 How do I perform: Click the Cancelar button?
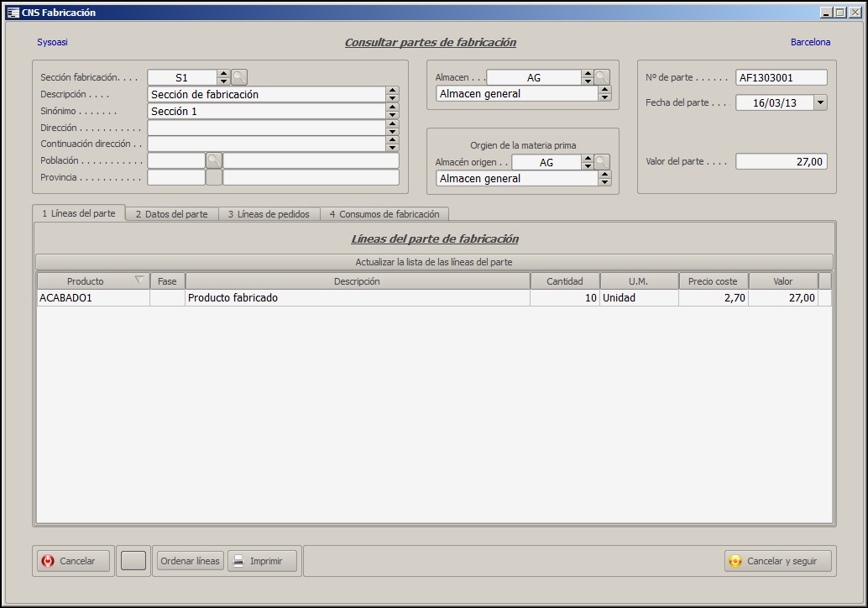click(72, 561)
